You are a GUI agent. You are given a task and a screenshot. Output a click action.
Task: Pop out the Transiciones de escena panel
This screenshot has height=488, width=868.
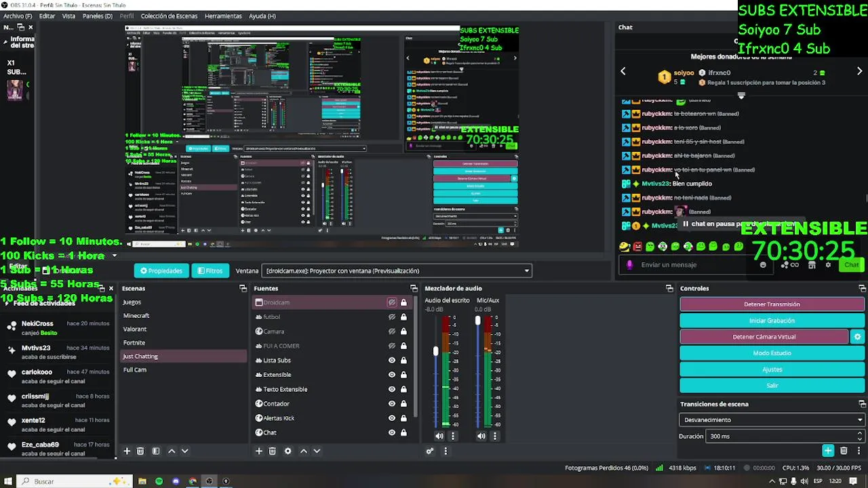pos(862,404)
